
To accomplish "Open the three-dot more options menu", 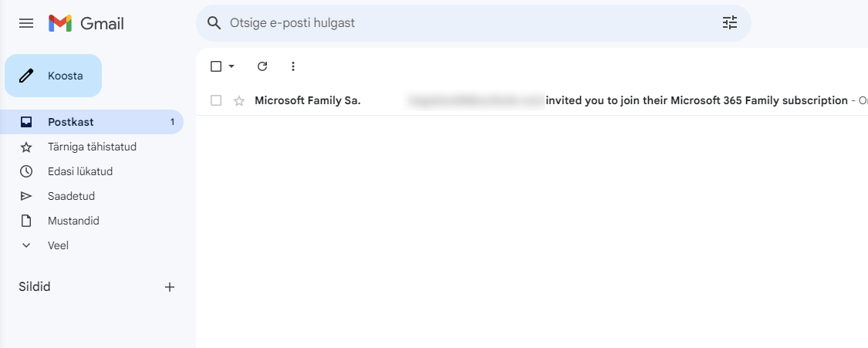I will (293, 66).
